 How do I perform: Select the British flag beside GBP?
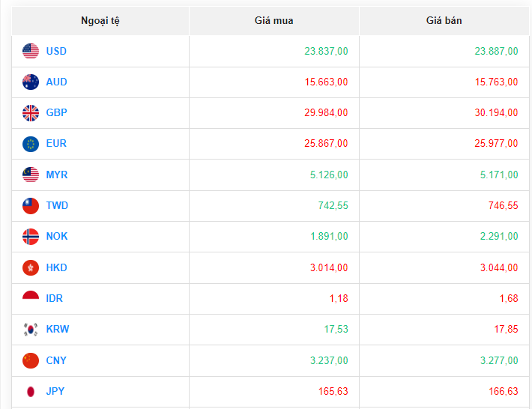[31, 113]
